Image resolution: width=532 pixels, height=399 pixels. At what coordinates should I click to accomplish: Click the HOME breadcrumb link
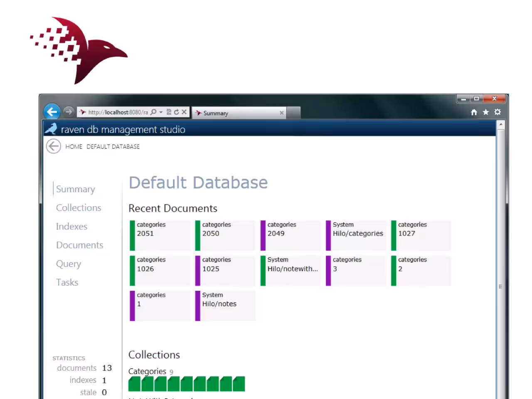click(x=74, y=147)
